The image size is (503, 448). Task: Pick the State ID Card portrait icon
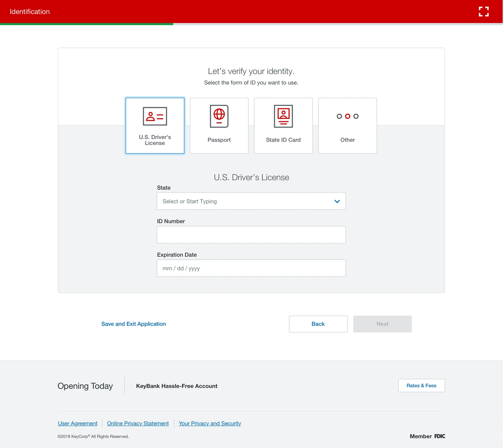click(283, 116)
